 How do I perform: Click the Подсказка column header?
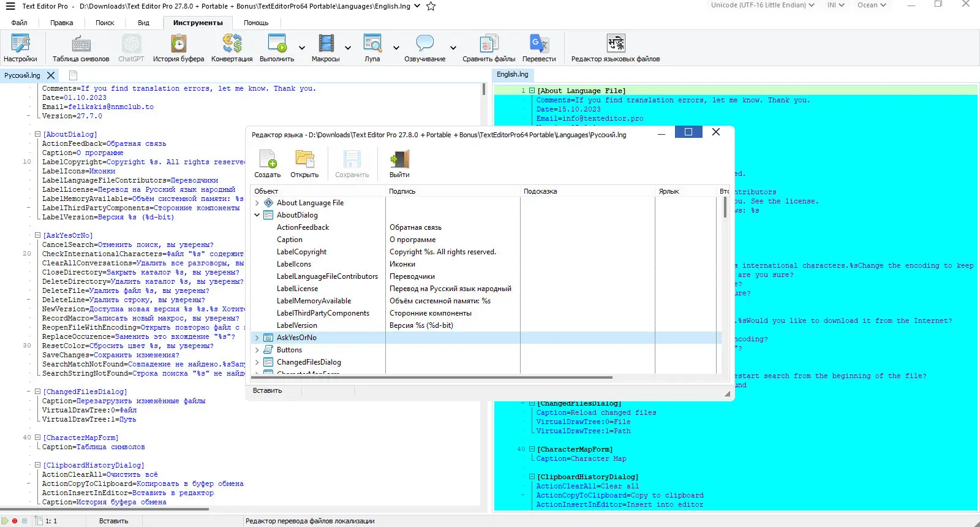click(587, 191)
